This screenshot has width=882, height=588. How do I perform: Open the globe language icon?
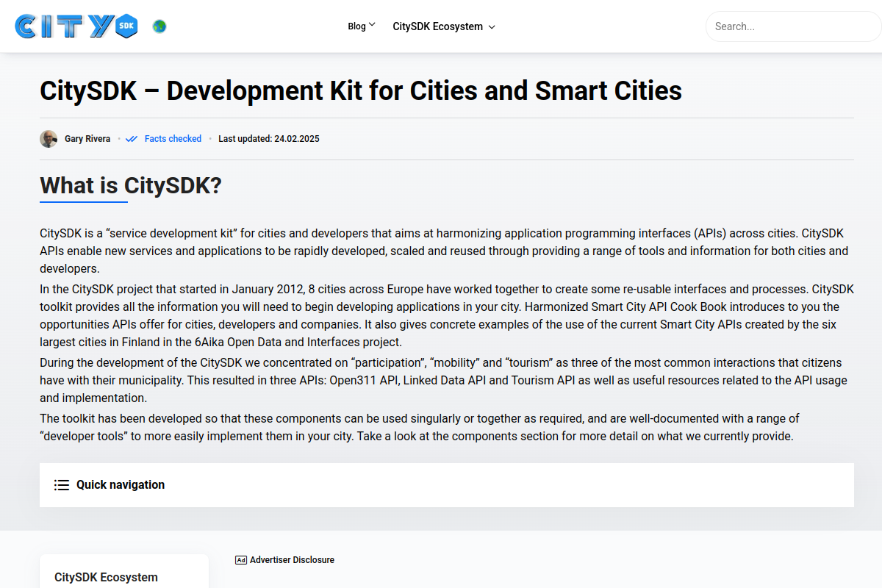tap(159, 26)
